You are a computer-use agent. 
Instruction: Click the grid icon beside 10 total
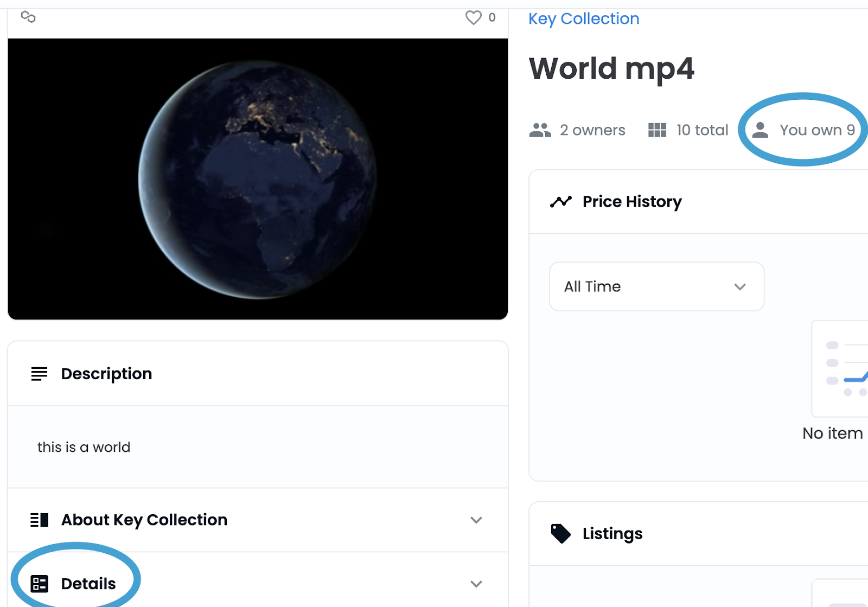(x=657, y=130)
